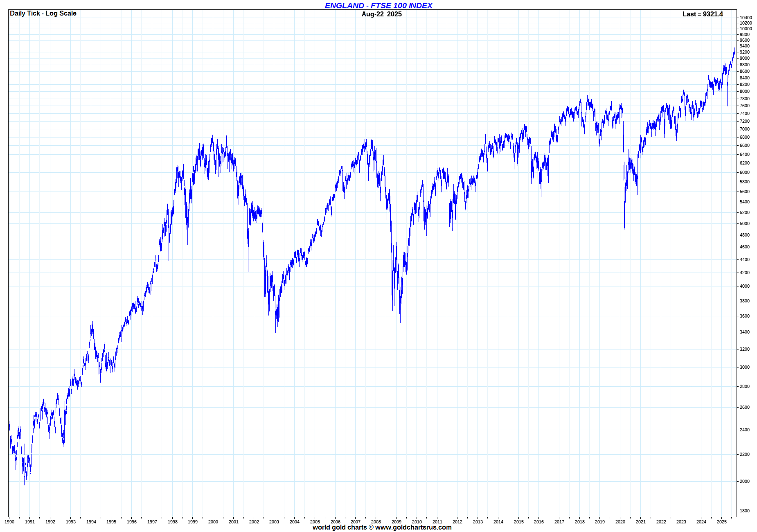757x532 pixels.
Task: Click the 1995 year label on x-axis
Action: (x=111, y=522)
